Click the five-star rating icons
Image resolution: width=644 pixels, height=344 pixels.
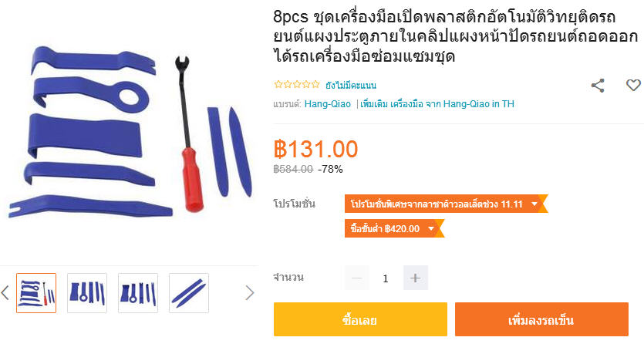[x=296, y=85]
